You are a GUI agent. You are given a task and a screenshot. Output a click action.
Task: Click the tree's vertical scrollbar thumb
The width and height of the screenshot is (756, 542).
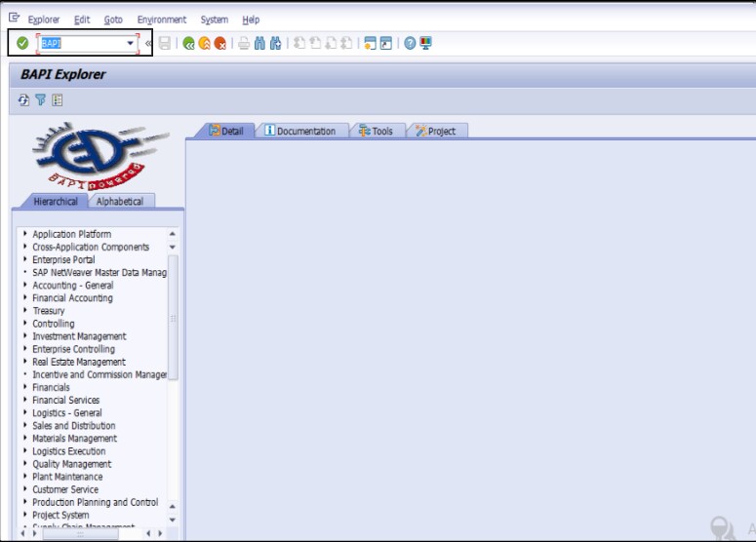173,318
